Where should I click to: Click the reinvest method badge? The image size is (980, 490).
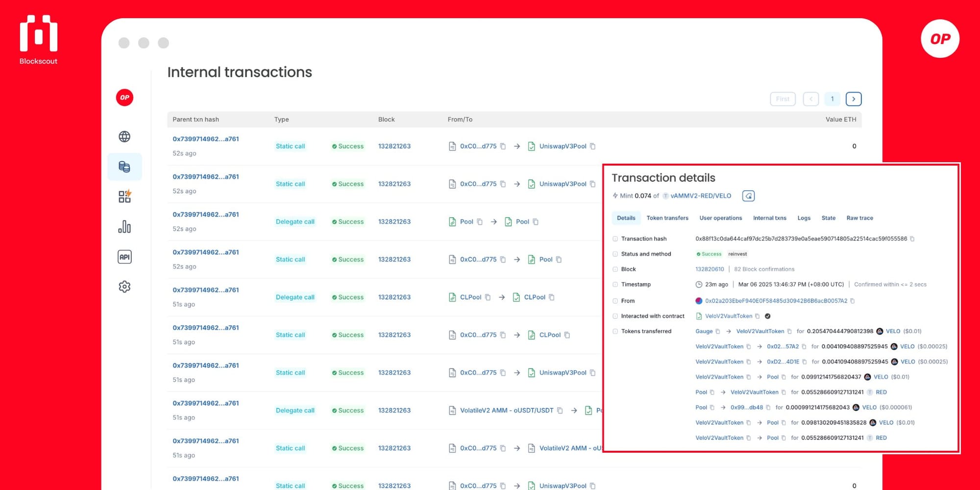737,254
